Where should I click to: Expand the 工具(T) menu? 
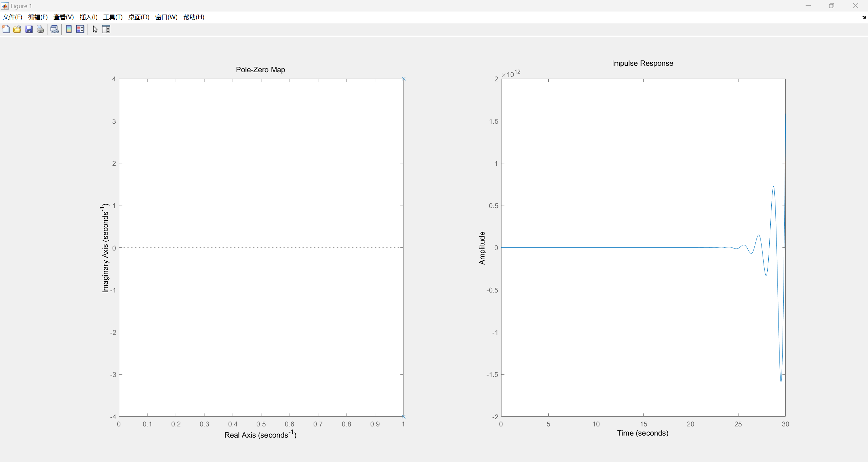(113, 17)
